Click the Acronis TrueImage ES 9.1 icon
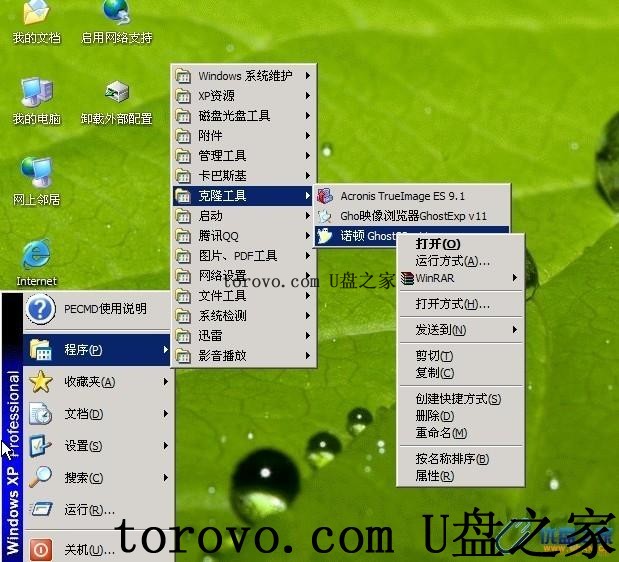619x562 pixels. [325, 196]
